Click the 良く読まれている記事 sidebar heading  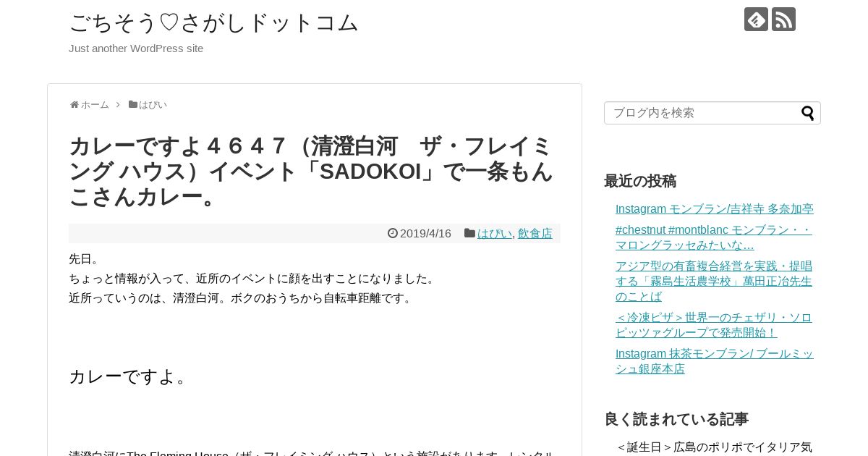pyautogui.click(x=676, y=419)
